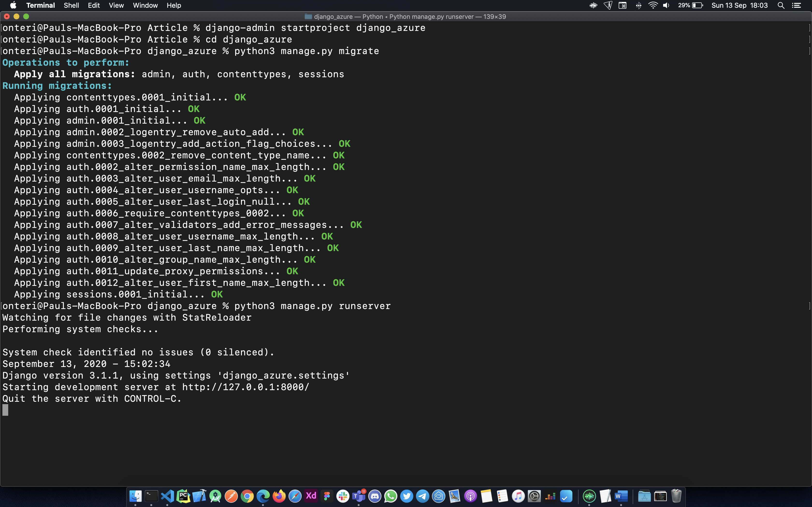Toggle Wi-Fi status menu
812x507 pixels.
pos(652,5)
